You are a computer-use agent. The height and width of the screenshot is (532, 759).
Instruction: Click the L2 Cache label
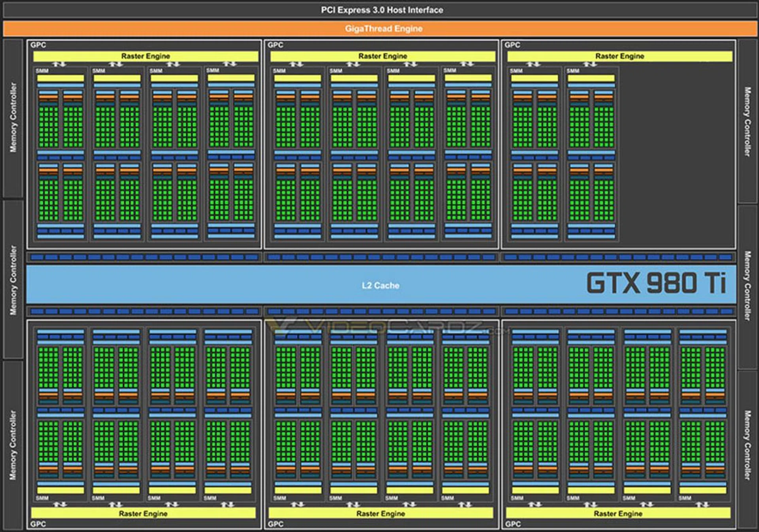coord(380,285)
